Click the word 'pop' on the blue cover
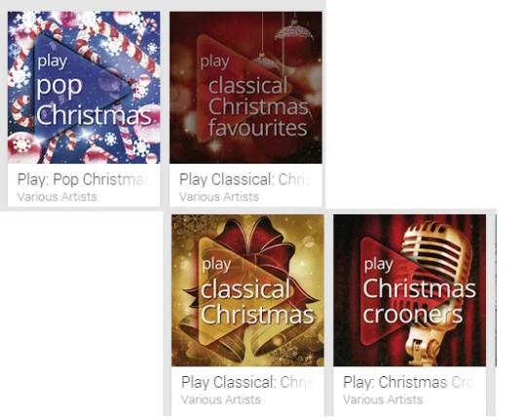This screenshot has width=526, height=420. point(59,88)
